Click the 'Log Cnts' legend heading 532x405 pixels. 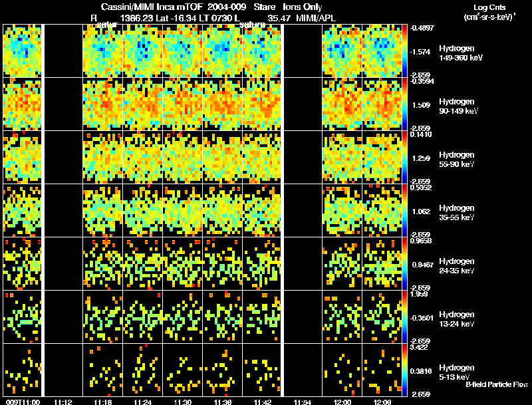(489, 7)
